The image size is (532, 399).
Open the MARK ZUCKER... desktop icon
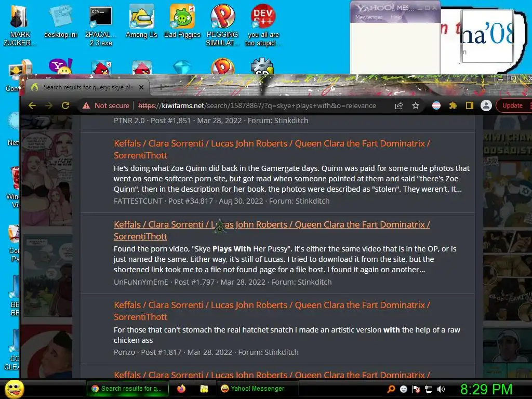(19, 25)
